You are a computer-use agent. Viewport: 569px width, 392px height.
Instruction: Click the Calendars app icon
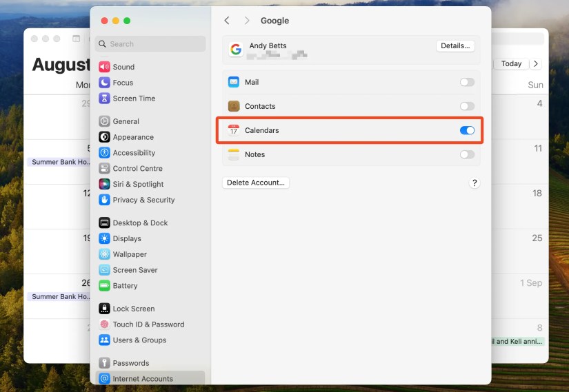(234, 130)
